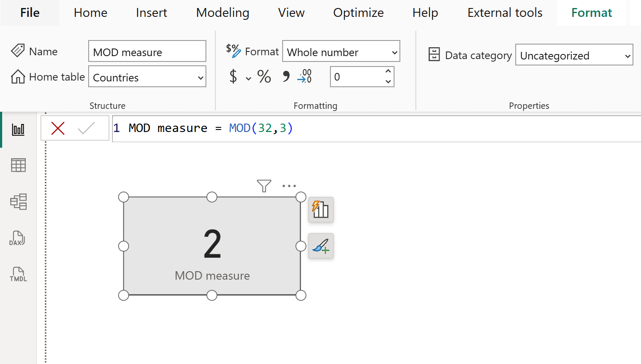Apply percentage format to the measure
Image resolution: width=641 pixels, height=364 pixels.
click(264, 76)
